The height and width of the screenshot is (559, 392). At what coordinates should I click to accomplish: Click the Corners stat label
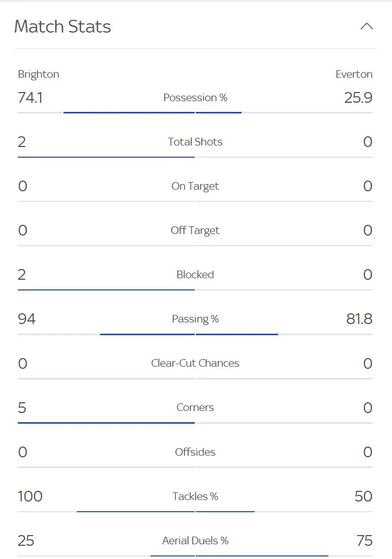195,407
